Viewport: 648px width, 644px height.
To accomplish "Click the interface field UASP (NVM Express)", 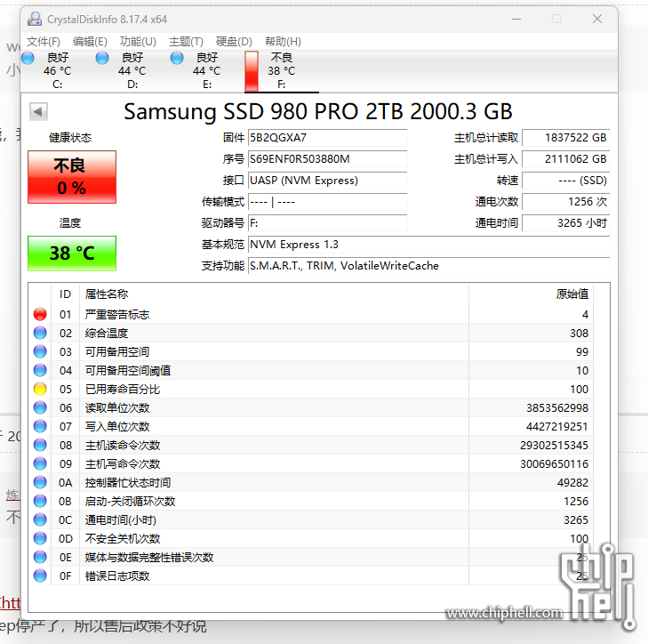I will click(327, 181).
